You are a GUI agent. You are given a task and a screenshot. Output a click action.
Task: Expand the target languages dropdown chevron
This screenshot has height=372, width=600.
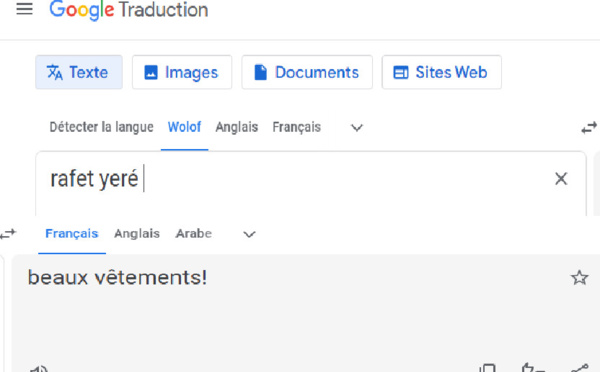(x=249, y=234)
